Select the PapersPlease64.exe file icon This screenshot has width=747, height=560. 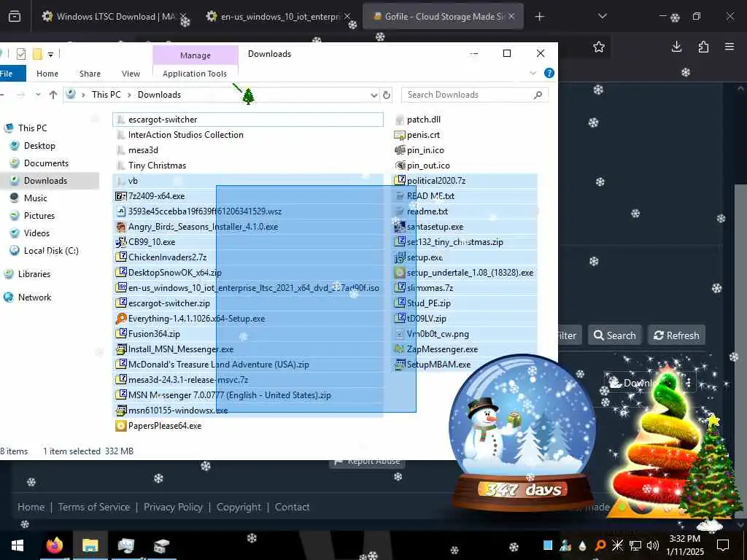click(121, 426)
